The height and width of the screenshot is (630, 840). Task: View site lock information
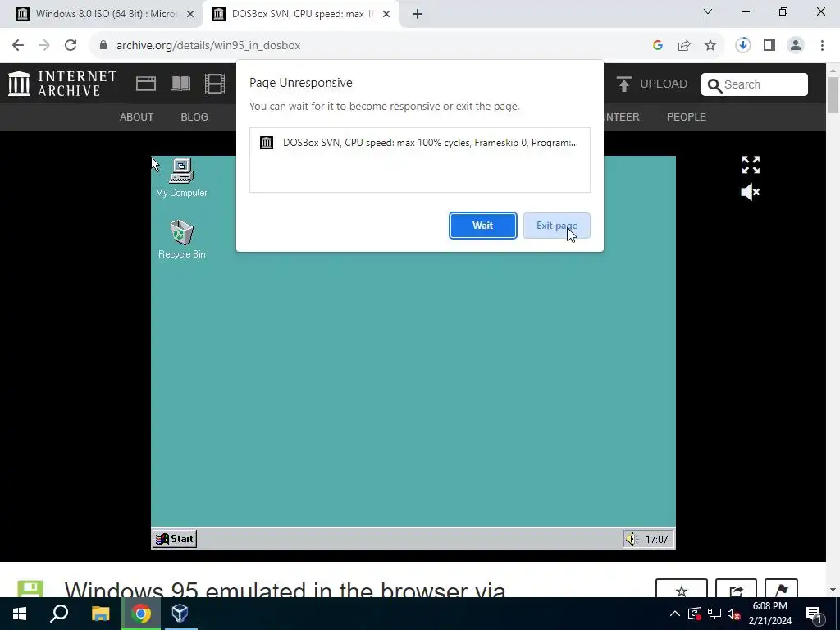103,46
